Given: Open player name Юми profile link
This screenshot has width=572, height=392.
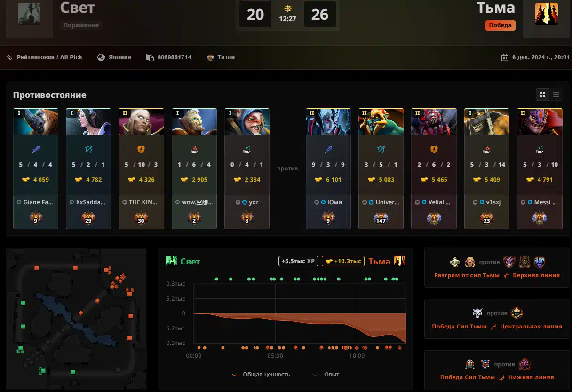Looking at the screenshot, I should pos(335,202).
